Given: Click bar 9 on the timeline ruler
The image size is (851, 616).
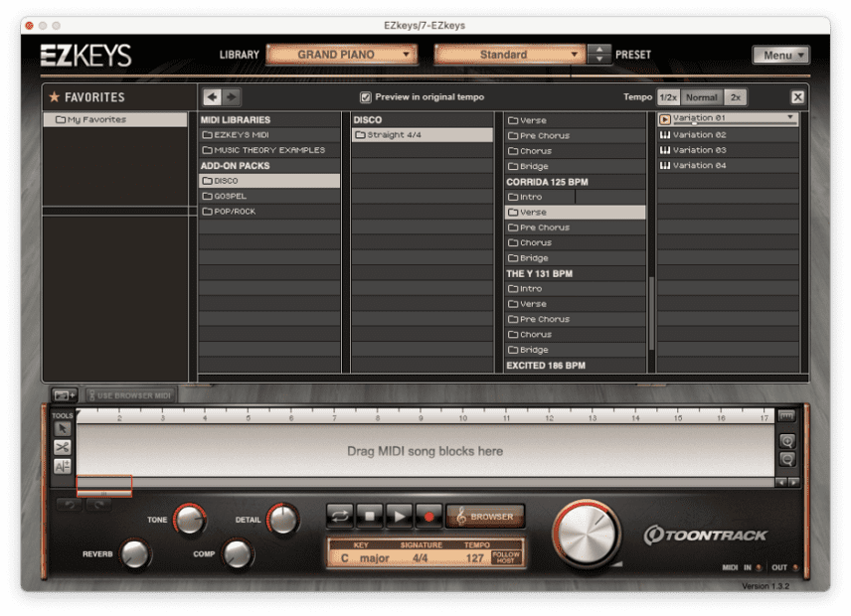Looking at the screenshot, I should [421, 417].
